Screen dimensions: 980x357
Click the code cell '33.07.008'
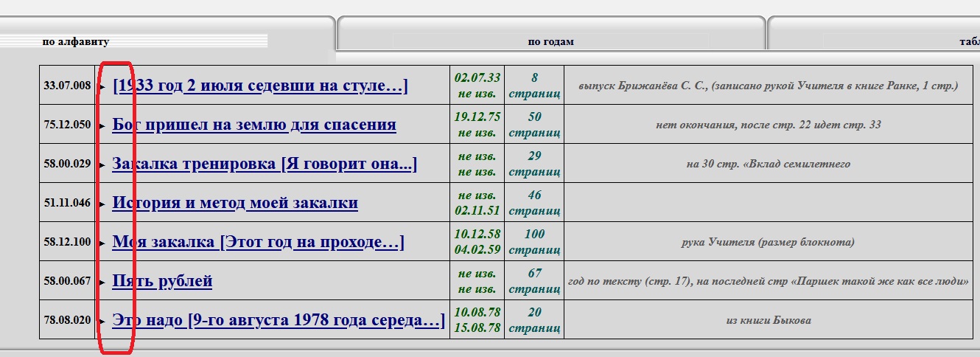click(67, 86)
